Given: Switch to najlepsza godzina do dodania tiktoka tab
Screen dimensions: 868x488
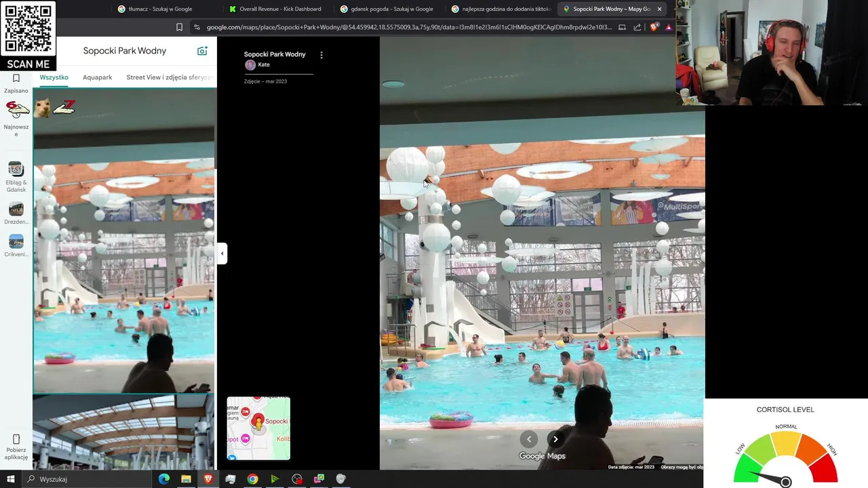Looking at the screenshot, I should coord(500,9).
